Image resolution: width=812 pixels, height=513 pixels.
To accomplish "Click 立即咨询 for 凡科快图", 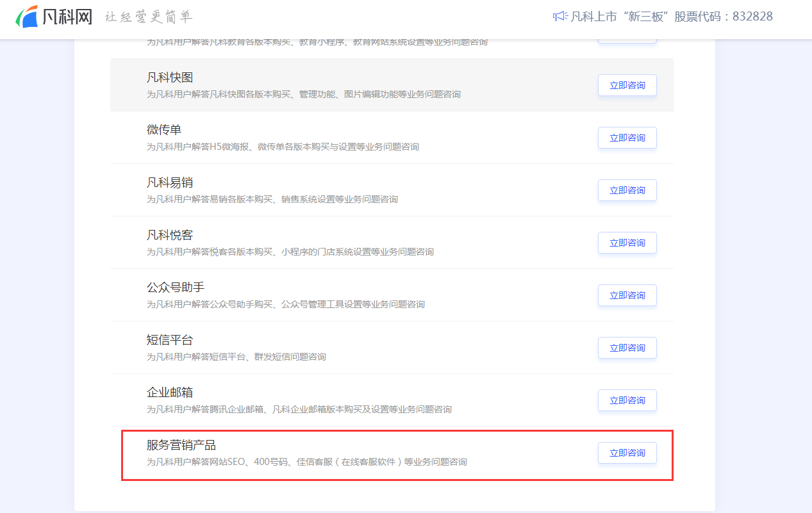I will click(x=627, y=85).
